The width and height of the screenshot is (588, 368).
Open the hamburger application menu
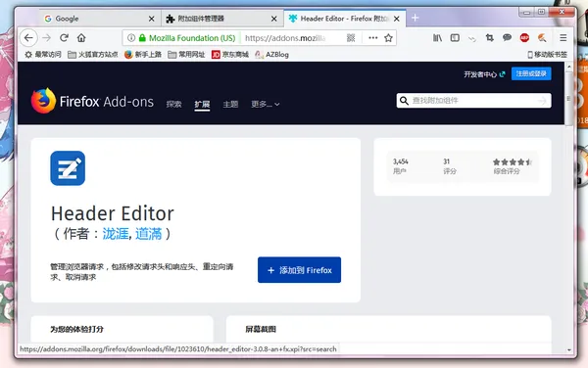click(563, 38)
